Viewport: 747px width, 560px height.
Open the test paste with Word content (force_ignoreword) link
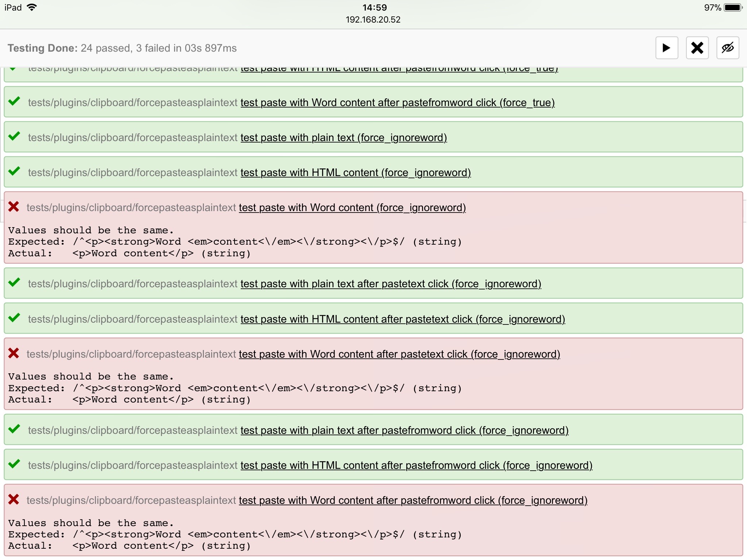pyautogui.click(x=352, y=207)
